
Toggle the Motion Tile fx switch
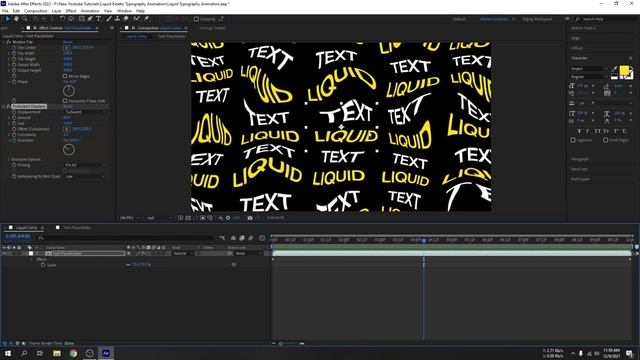pos(9,42)
